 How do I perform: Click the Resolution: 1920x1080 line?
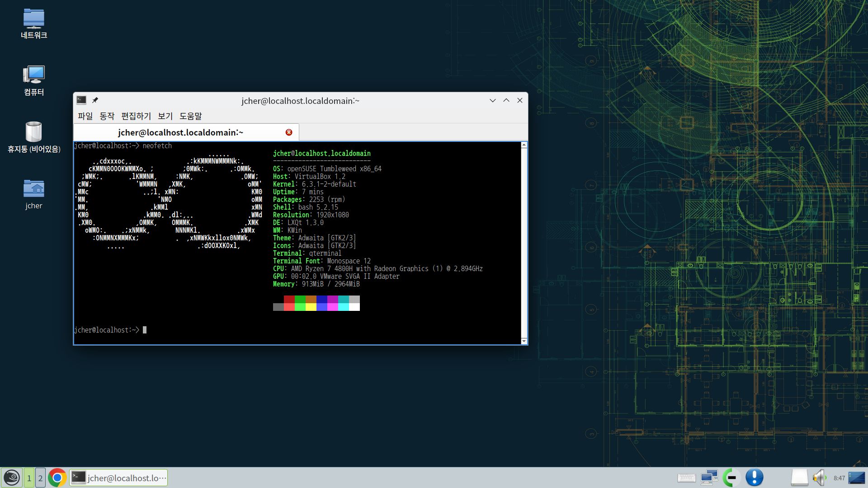pos(311,215)
